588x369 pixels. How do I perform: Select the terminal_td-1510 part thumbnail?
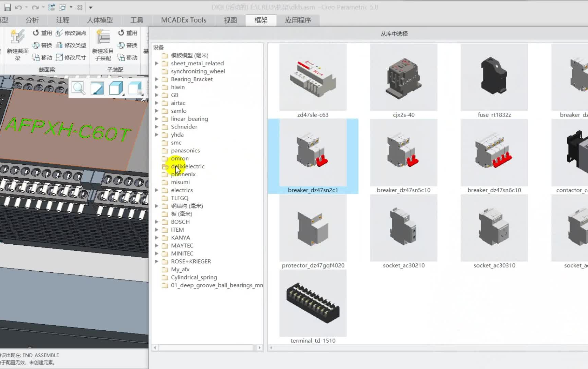pos(313,302)
